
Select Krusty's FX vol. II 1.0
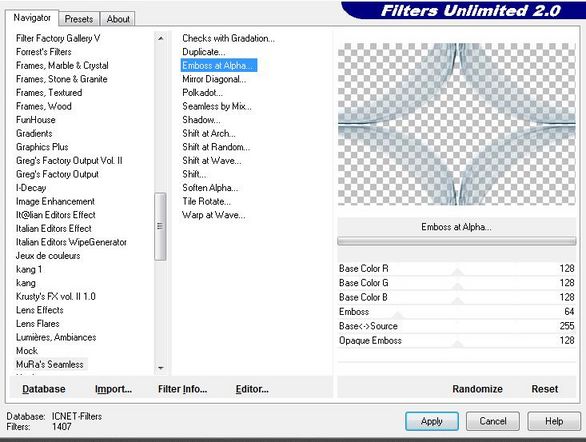tap(56, 296)
